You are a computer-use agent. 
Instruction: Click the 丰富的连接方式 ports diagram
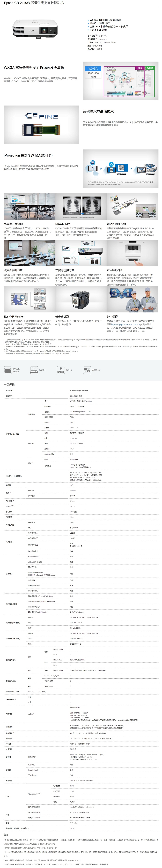(81, 253)
